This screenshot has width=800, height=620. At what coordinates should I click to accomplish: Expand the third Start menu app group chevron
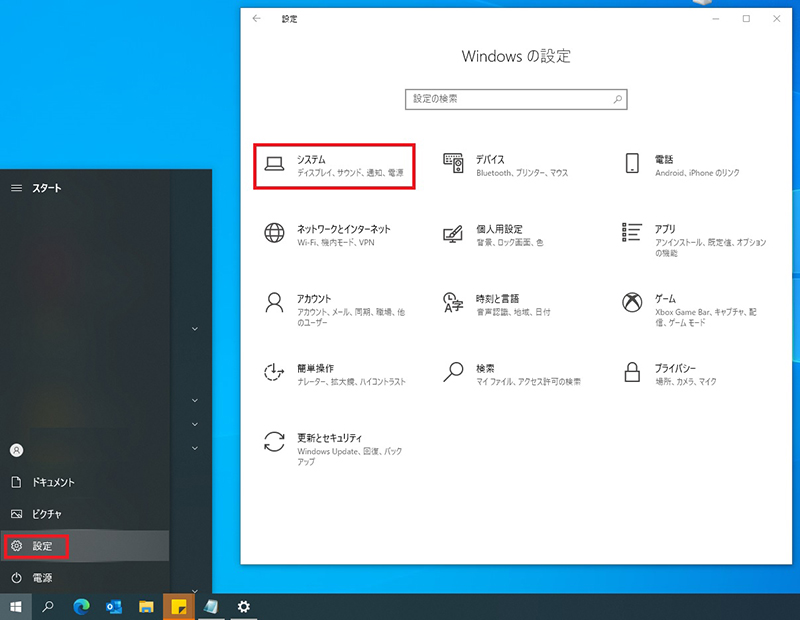[194, 424]
